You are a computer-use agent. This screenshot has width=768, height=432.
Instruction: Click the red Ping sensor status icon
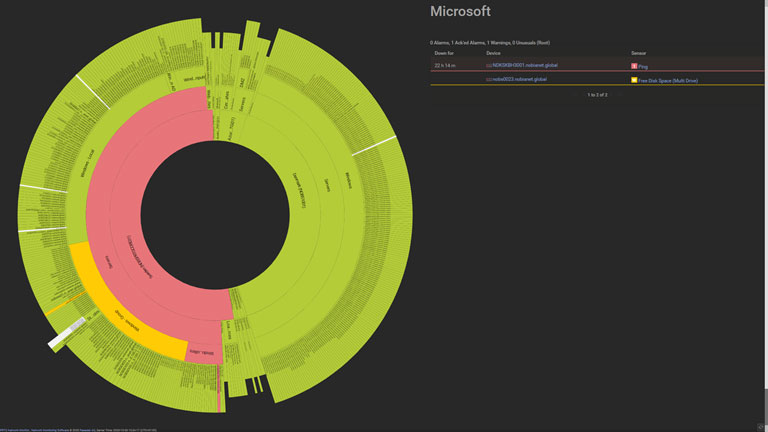[634, 65]
